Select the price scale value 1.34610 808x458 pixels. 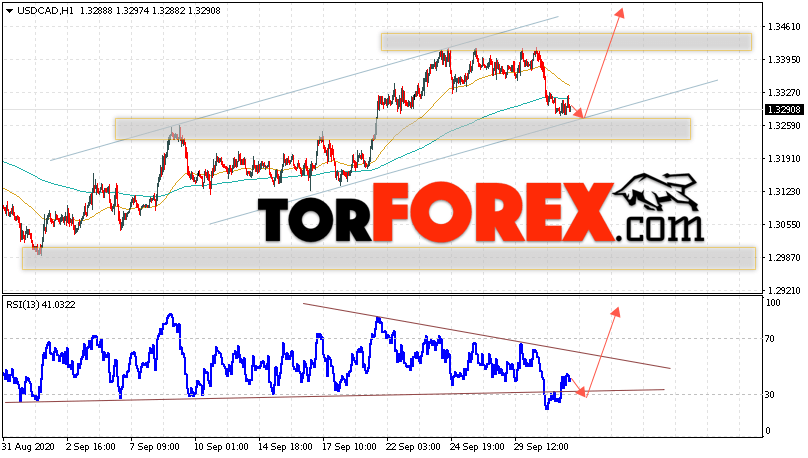point(784,27)
